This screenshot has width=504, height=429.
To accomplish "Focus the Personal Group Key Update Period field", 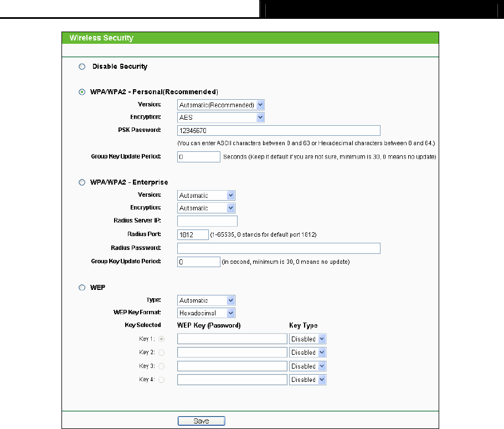I will (199, 157).
